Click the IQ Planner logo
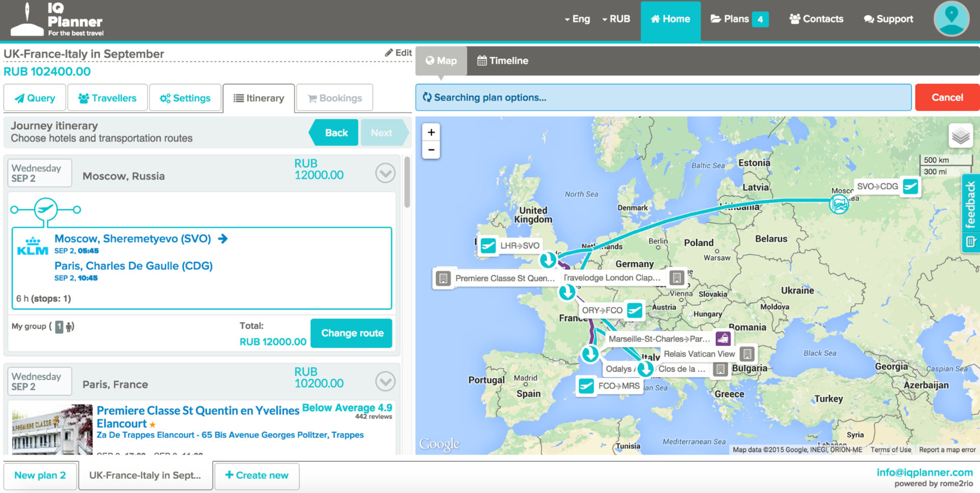Image resolution: width=980 pixels, height=493 pixels. (57, 19)
